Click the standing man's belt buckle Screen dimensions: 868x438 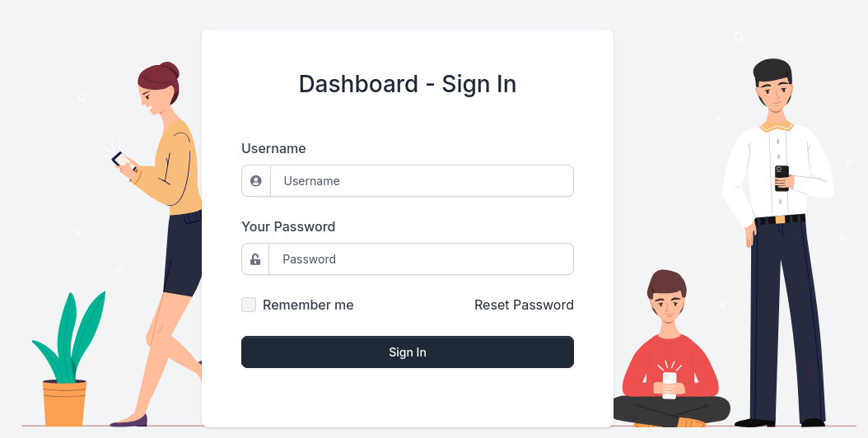[x=779, y=220]
